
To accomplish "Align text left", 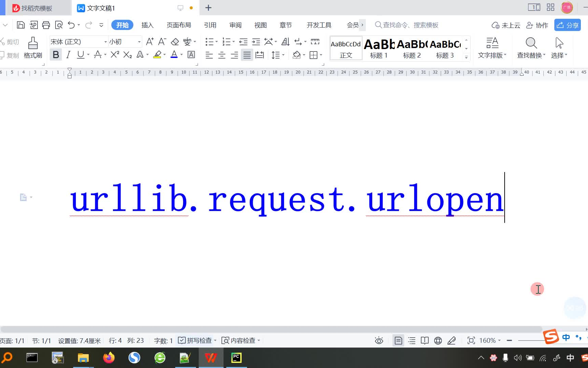I will pyautogui.click(x=209, y=55).
